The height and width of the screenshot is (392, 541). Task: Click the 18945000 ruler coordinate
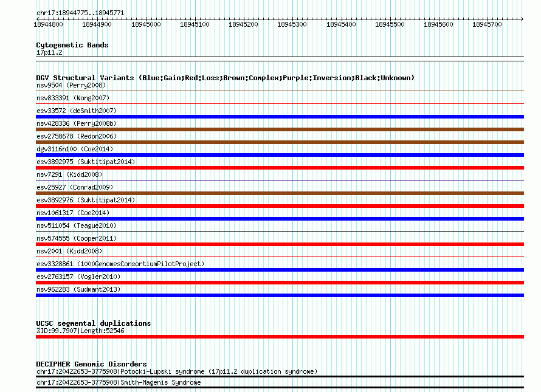point(146,24)
